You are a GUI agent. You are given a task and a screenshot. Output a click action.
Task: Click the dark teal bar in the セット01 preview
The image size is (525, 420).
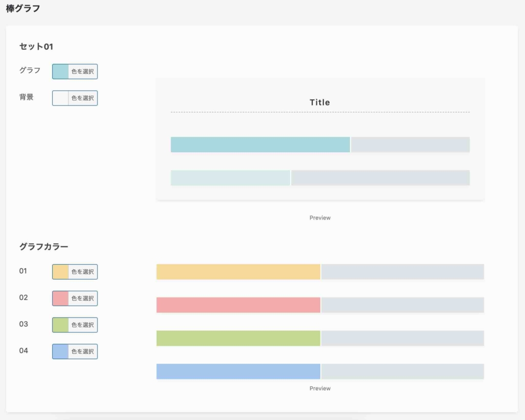pos(260,145)
